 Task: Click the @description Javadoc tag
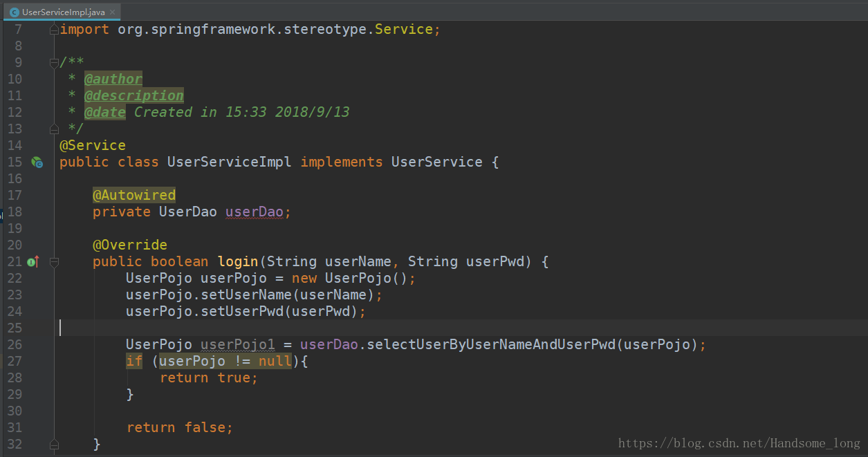[134, 95]
